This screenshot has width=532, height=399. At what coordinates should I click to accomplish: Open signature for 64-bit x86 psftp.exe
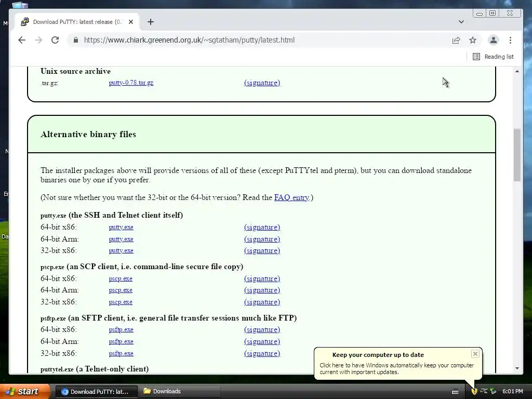262,329
